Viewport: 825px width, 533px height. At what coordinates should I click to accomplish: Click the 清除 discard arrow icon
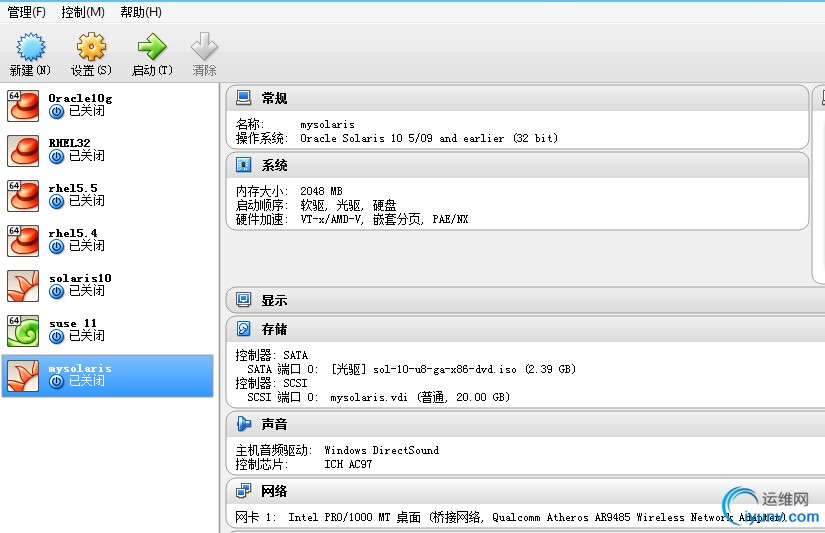click(x=204, y=46)
